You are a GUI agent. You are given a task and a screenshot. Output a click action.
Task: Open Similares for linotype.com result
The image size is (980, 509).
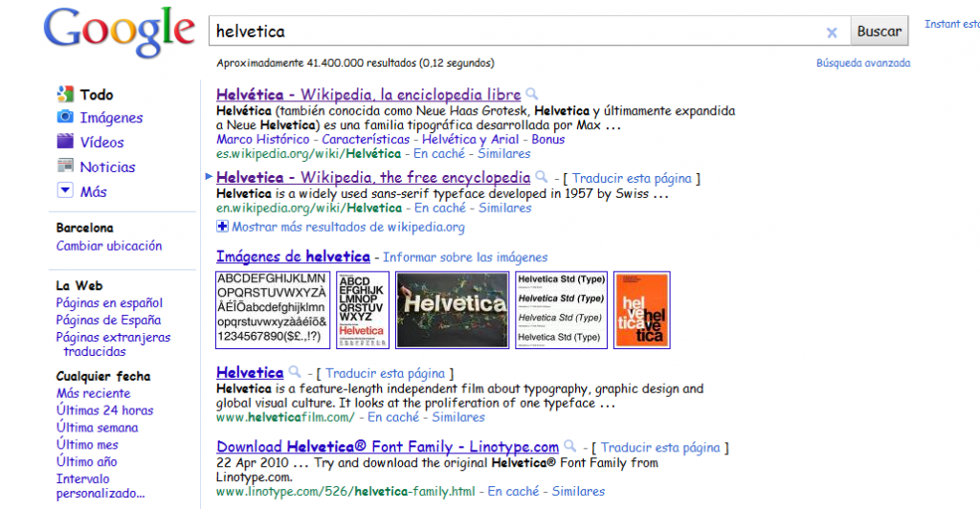(x=578, y=492)
